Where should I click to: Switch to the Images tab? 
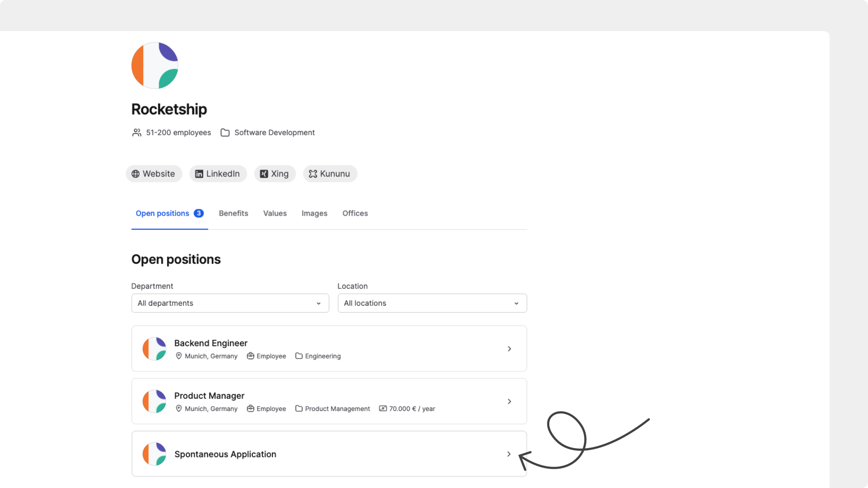tap(314, 213)
